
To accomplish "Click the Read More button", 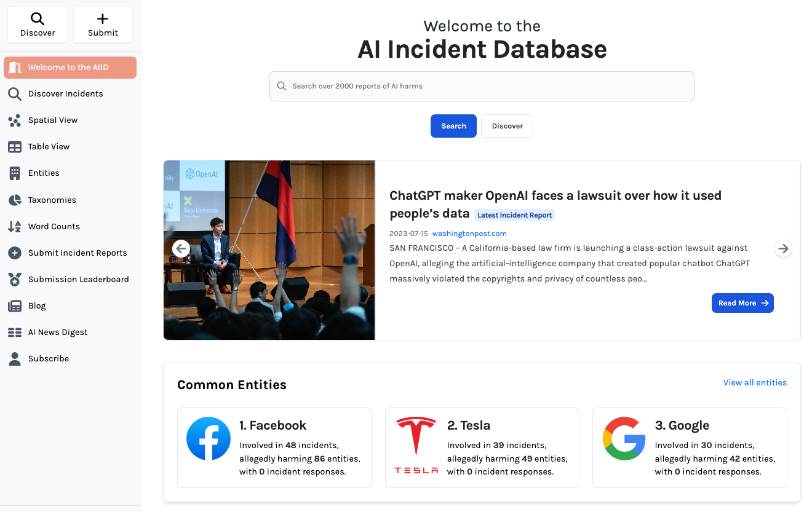I will coord(742,303).
